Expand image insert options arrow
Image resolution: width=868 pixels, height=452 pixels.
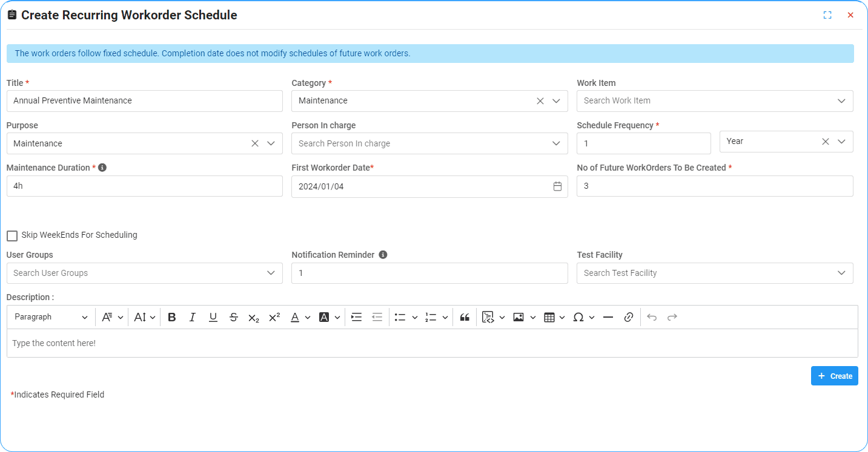pos(532,317)
